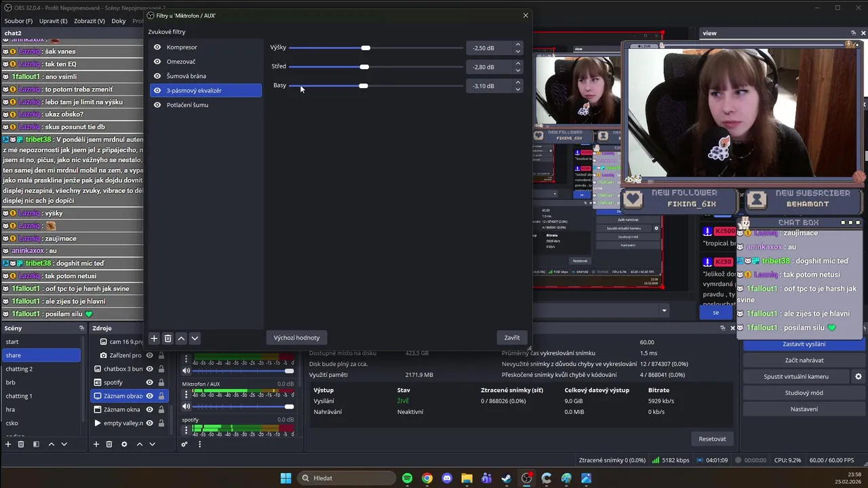This screenshot has width=868, height=488.
Task: Float the view dock panel
Action: (x=853, y=33)
